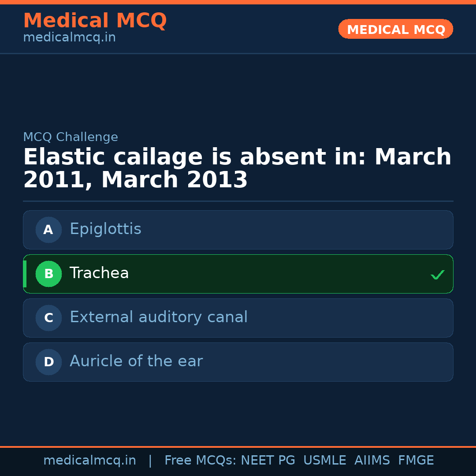Select the Auricle of the ear option
The height and width of the screenshot is (476, 476).
point(238,362)
